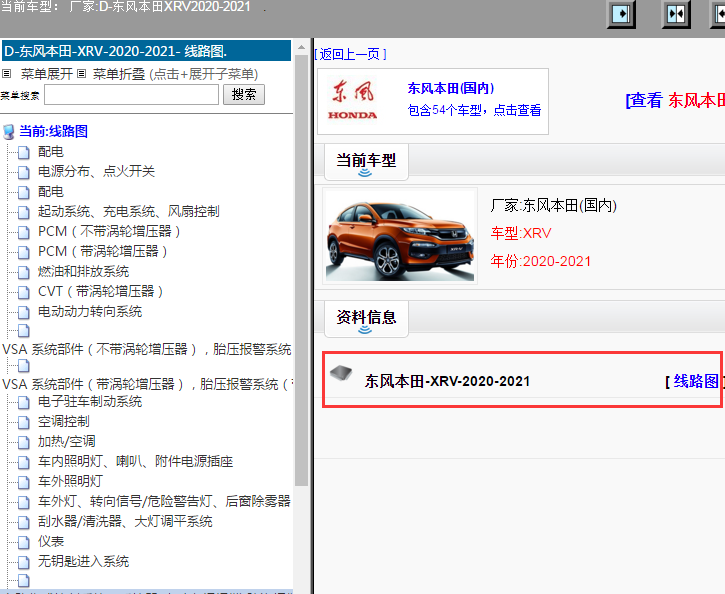
Task: Click the computer icon beside 当前:线路图
Action: tap(9, 131)
